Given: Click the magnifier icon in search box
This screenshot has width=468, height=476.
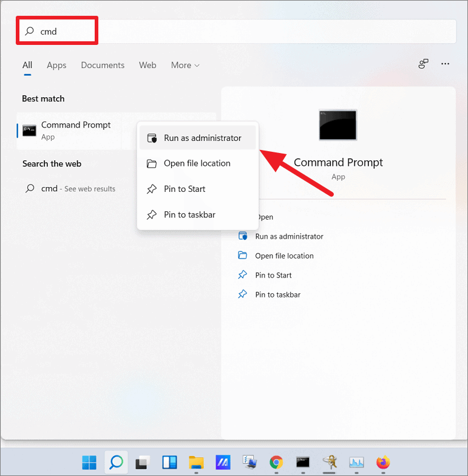Looking at the screenshot, I should coord(29,30).
